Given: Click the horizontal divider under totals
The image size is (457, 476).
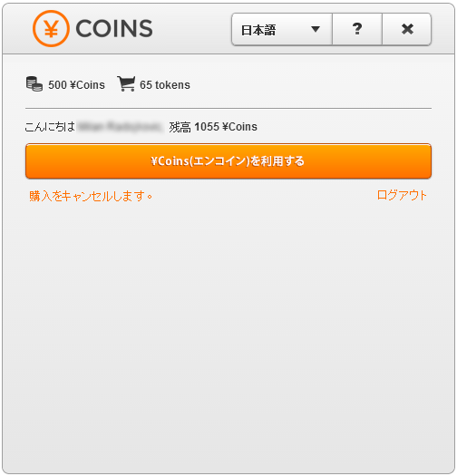Looking at the screenshot, I should (228, 108).
